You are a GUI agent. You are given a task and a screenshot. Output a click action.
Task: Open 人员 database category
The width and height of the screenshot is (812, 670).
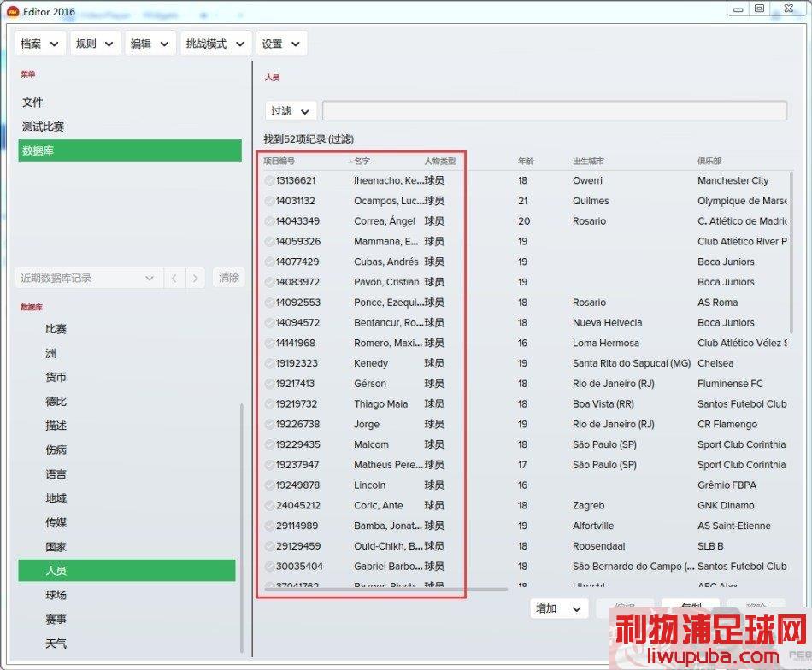[x=127, y=571]
